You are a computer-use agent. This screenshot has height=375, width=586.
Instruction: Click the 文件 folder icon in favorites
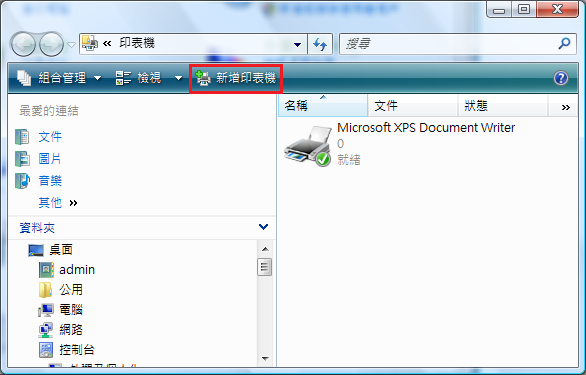pos(22,137)
